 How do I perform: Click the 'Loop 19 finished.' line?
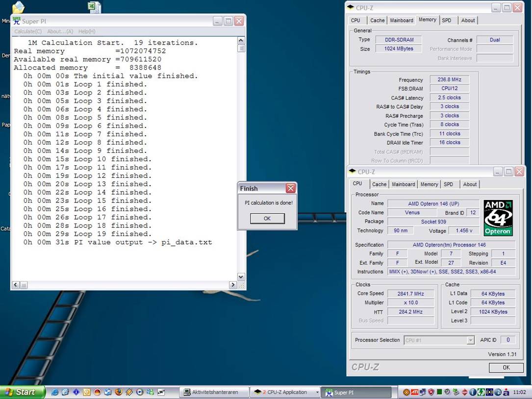[87, 234]
